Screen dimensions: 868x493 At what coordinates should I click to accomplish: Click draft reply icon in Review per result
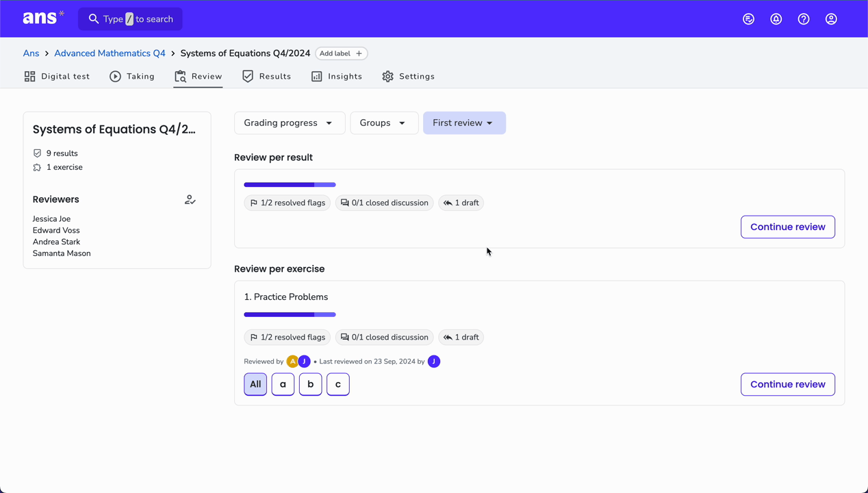coord(448,203)
